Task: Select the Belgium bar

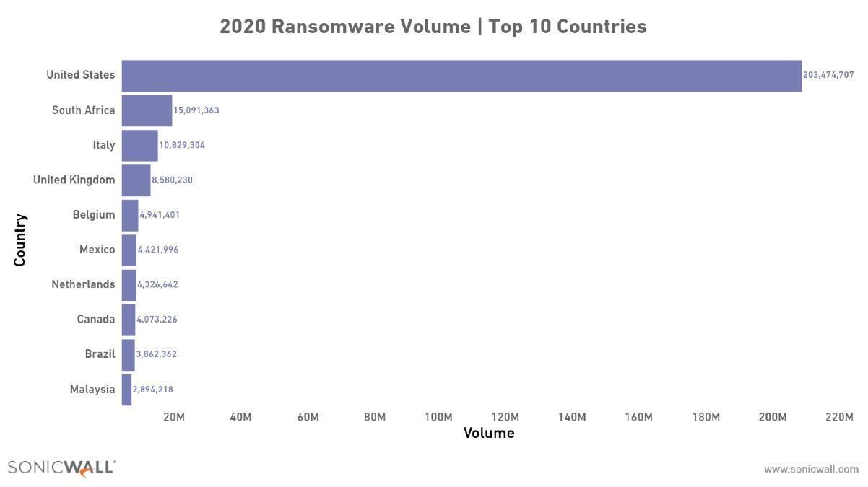Action: (130, 215)
